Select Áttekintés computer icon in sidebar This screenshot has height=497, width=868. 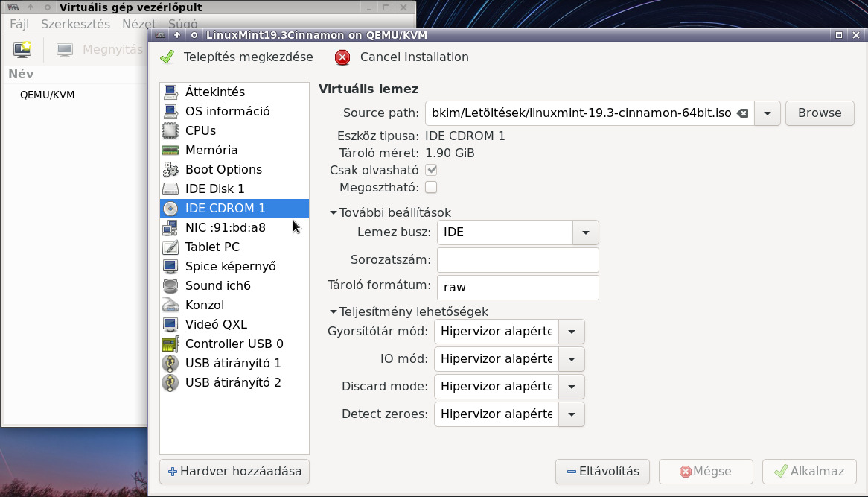(170, 92)
